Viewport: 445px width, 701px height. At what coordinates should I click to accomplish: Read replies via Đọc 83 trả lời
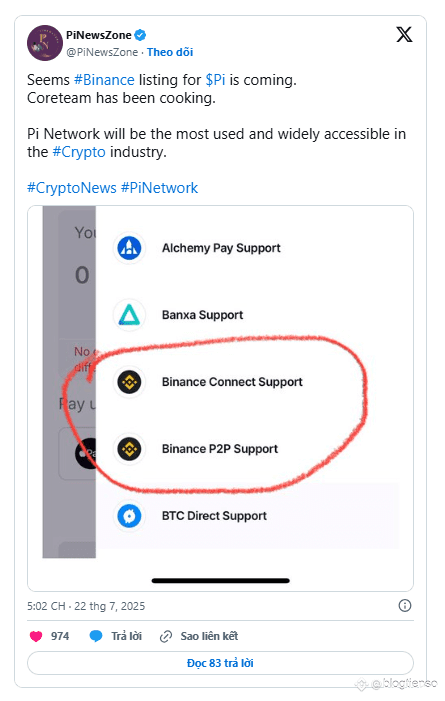[220, 663]
